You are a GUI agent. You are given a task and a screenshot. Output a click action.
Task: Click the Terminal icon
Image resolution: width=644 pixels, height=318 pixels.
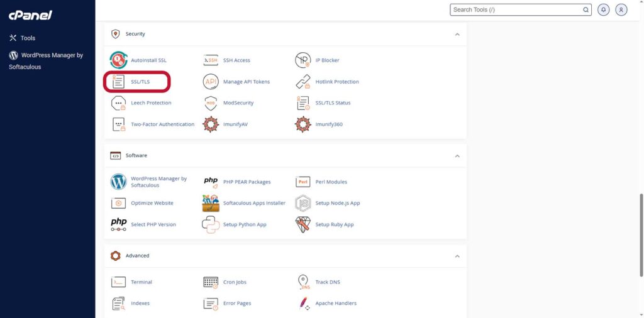119,282
